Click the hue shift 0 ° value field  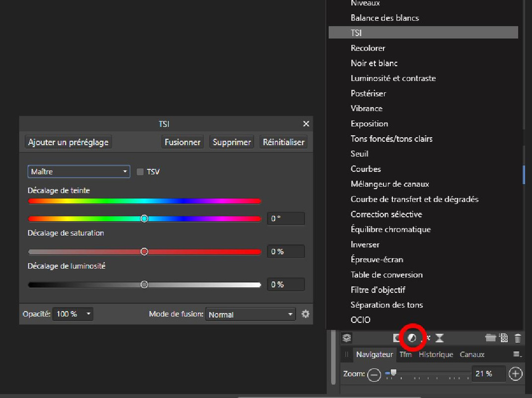(286, 218)
